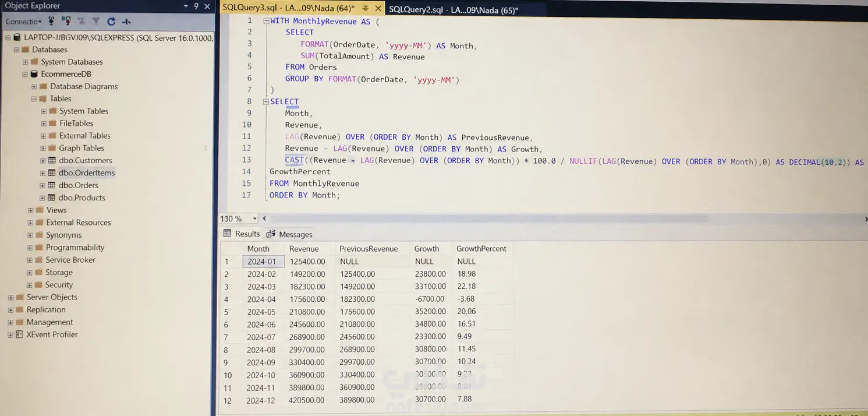Close the SQLQuery3.sql tab
Viewport: 868px width, 416px height.
coord(378,9)
